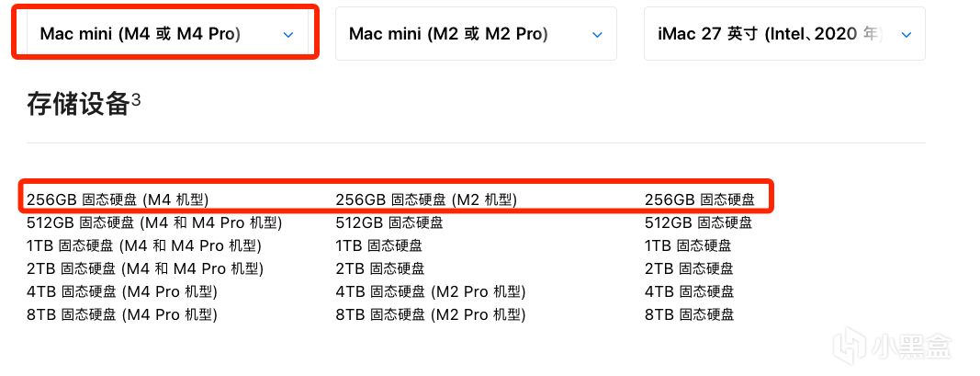
Task: Click 512GB 固态硬盘 (M4 和 M4 Pro 机型)
Action: click(x=153, y=222)
